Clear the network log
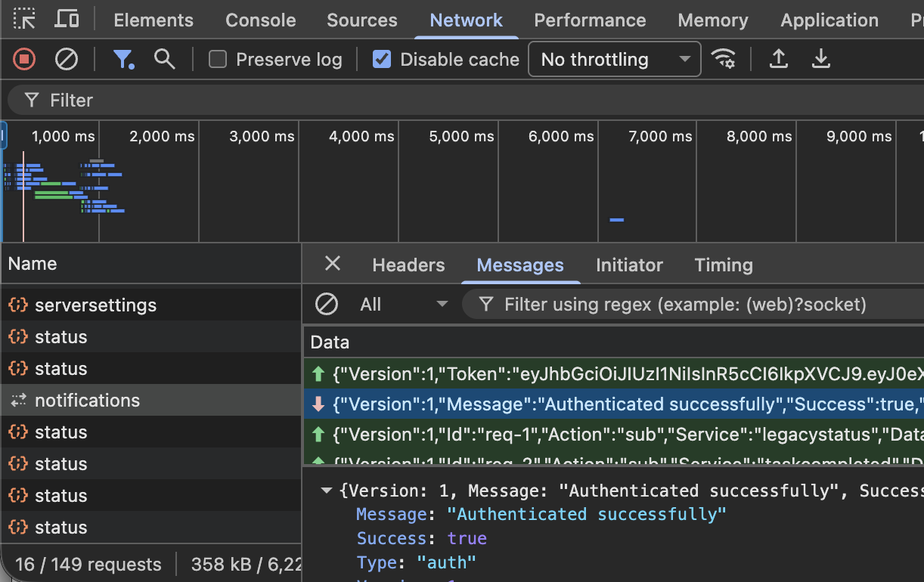The image size is (924, 582). click(x=67, y=59)
